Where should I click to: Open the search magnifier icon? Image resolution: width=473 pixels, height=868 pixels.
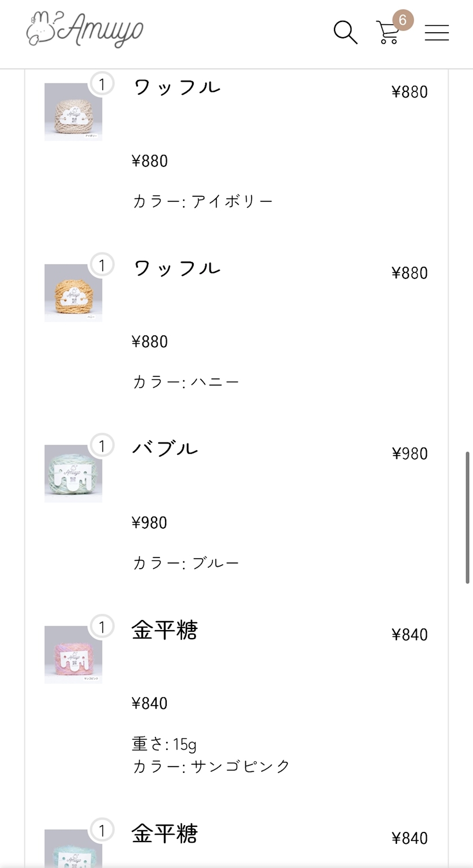pyautogui.click(x=345, y=33)
